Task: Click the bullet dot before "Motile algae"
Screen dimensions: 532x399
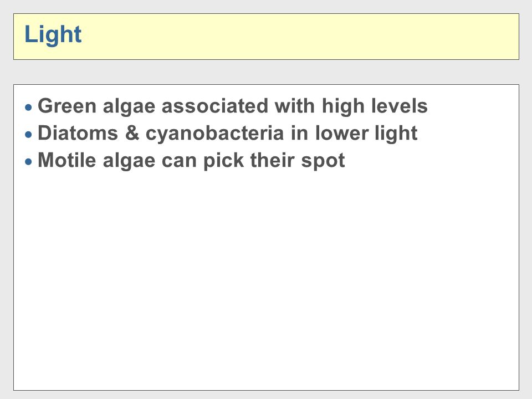Action: pyautogui.click(x=28, y=162)
